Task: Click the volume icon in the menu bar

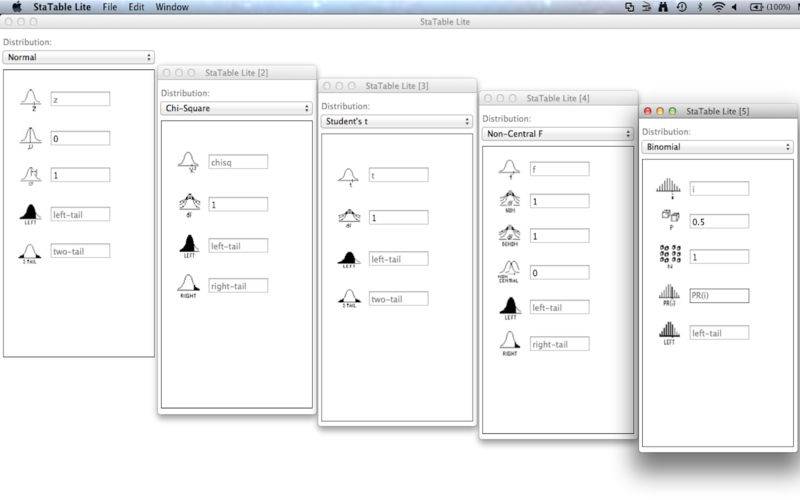Action: click(x=735, y=7)
